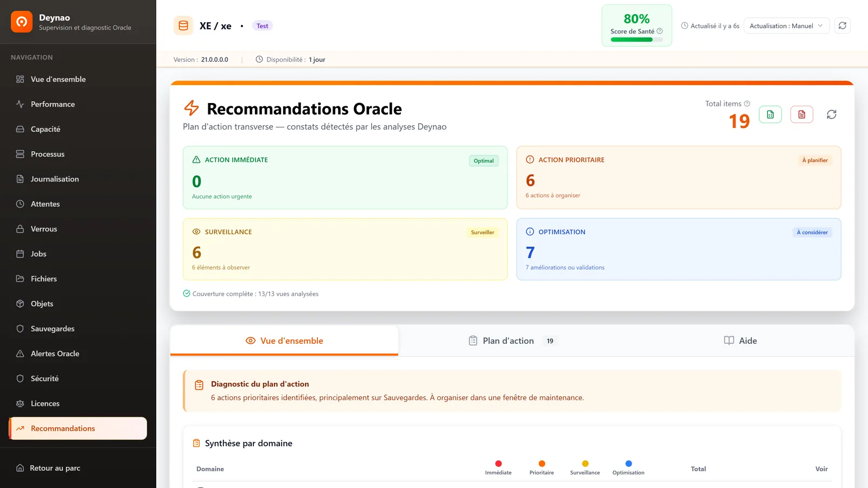Export recommendations with green spreadsheet icon

coord(770,114)
